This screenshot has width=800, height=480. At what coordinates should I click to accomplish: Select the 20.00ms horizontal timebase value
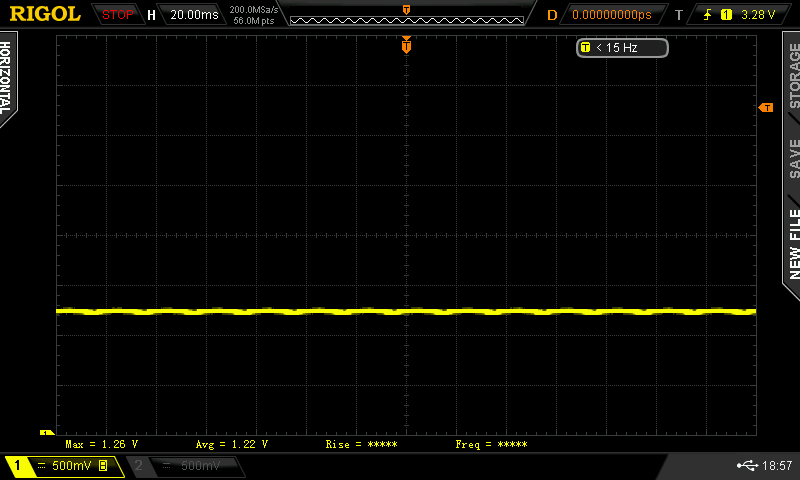click(x=194, y=15)
